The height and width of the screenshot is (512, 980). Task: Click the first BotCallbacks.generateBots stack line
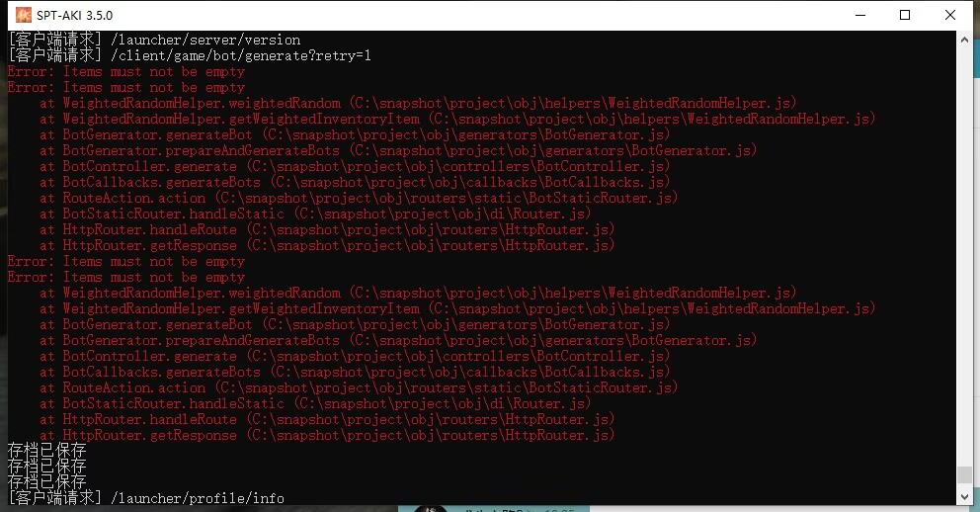[x=355, y=182]
